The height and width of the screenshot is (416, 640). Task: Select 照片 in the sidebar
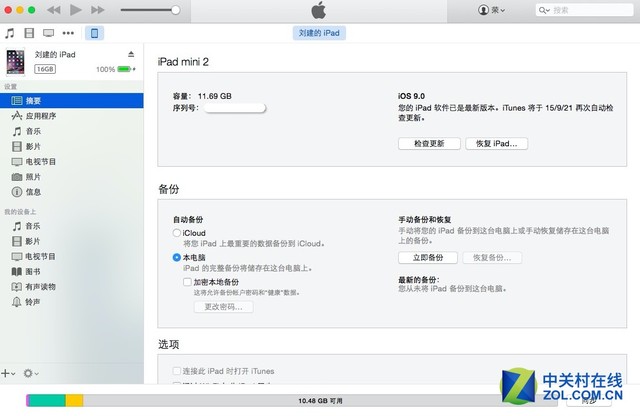[x=71, y=177]
